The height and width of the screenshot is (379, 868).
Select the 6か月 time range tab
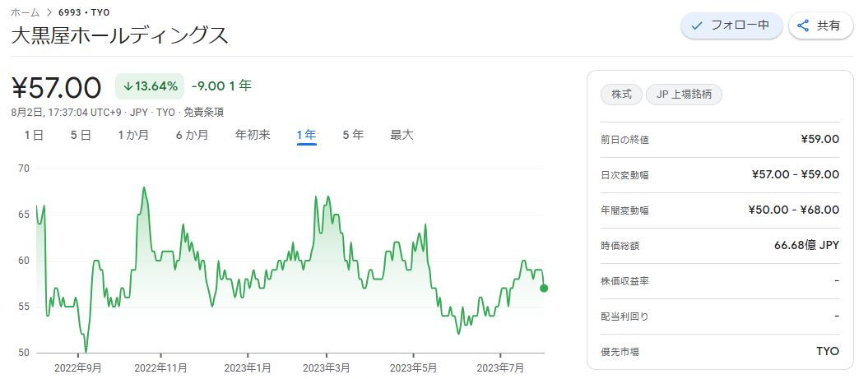pyautogui.click(x=192, y=135)
